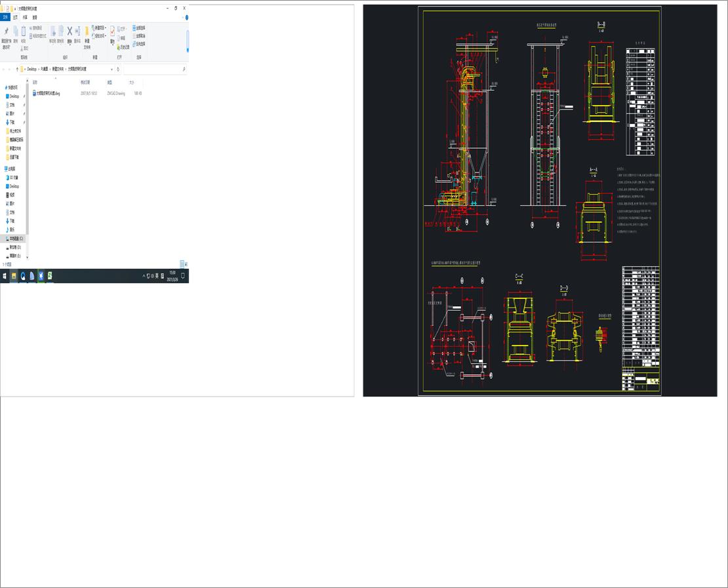This screenshot has height=588, width=728.
Task: Click the Windows Start button
Action: click(x=5, y=276)
